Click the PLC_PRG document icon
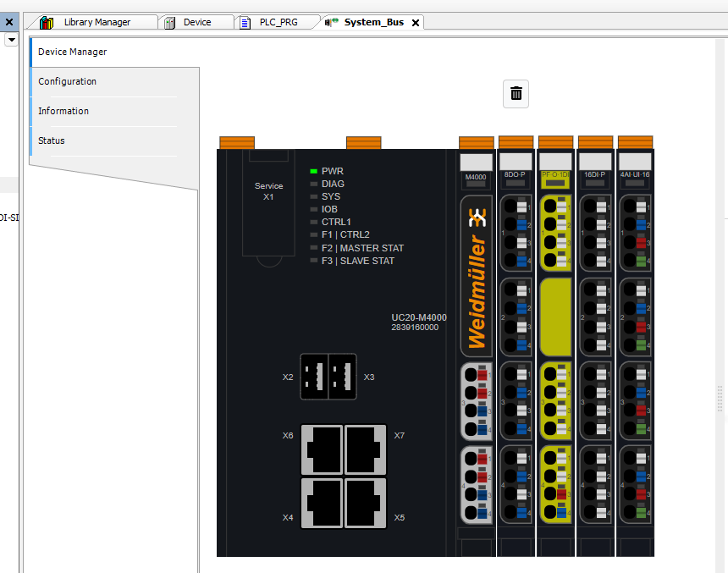 pyautogui.click(x=245, y=23)
